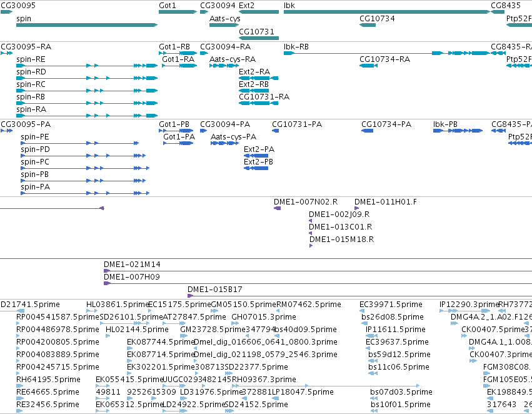
Task: Select the Aats-cys gene label
Action: 224,19
